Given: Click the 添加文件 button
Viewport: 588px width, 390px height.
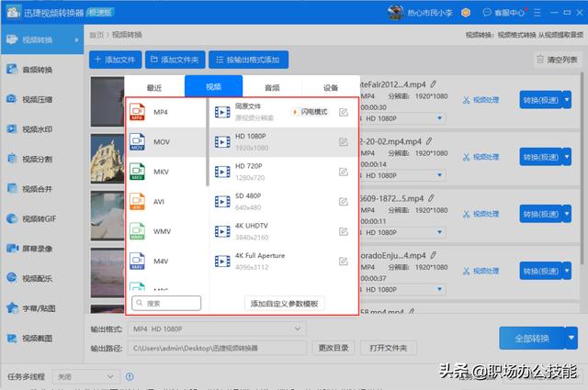Looking at the screenshot, I should pos(116,60).
